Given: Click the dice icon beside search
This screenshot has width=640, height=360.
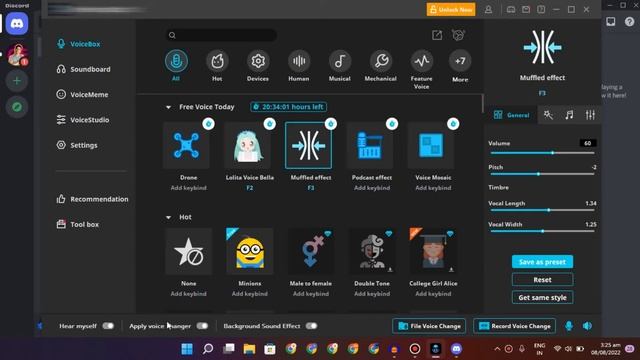Looking at the screenshot, I should 458,35.
